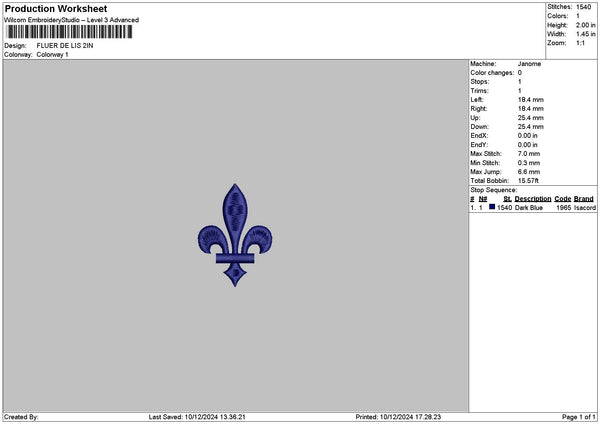This screenshot has height=424, width=600.
Task: Select the 'Trims:' label
Action: (x=479, y=91)
